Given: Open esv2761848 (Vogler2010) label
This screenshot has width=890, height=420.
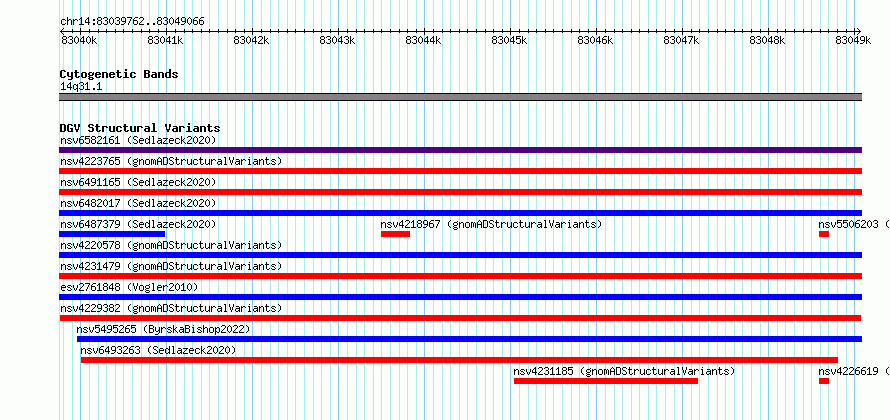Looking at the screenshot, I should click(129, 287).
